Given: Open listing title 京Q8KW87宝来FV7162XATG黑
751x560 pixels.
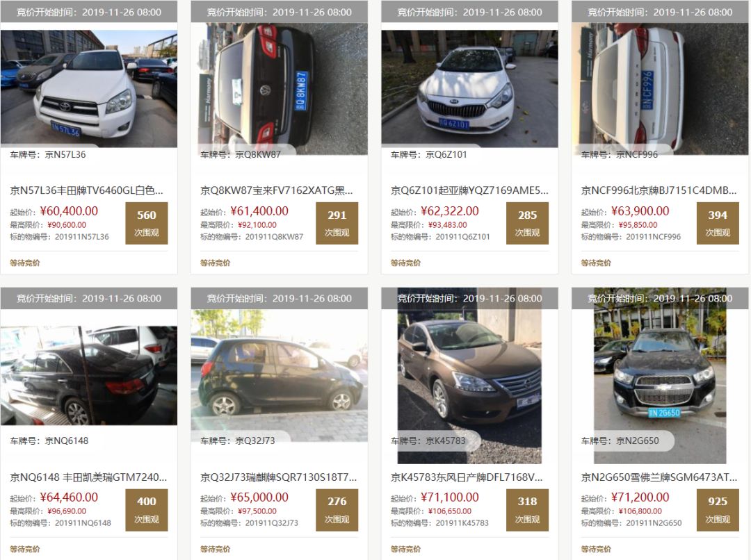Looking at the screenshot, I should tap(277, 190).
